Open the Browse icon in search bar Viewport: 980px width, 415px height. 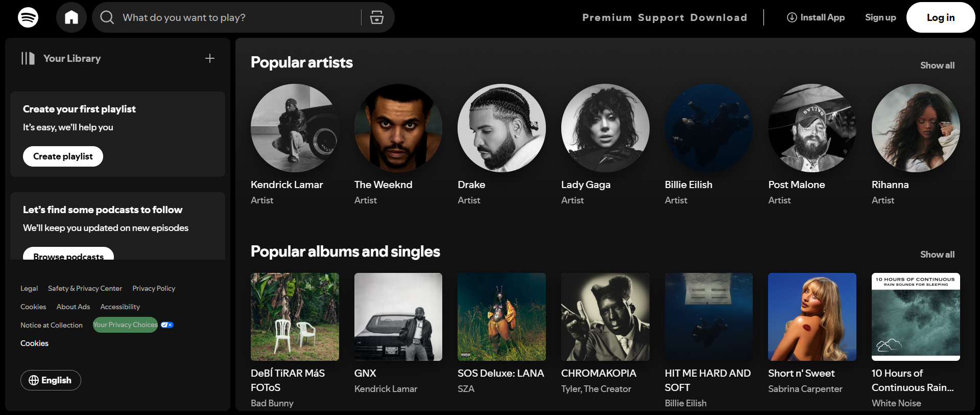377,17
